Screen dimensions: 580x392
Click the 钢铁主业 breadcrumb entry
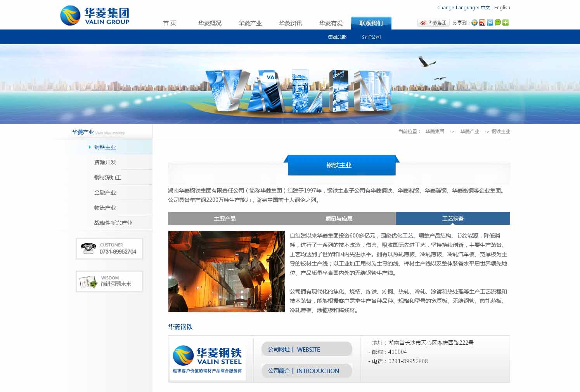coord(501,132)
